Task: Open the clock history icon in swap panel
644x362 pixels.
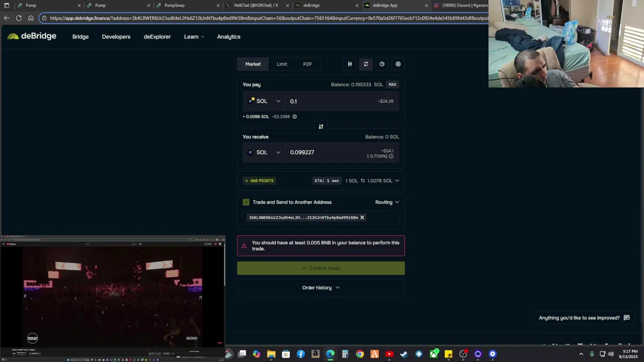Action: (x=382, y=64)
